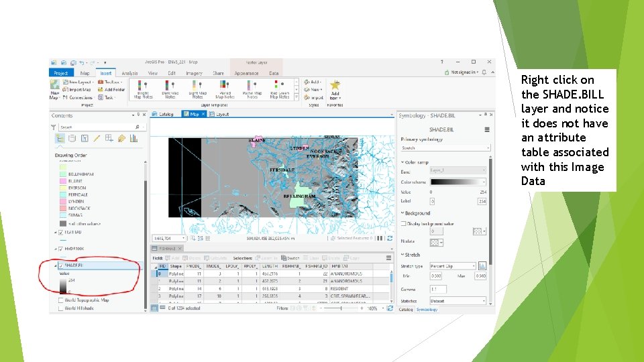
Task: Click the Gamma value field
Action: click(438, 290)
